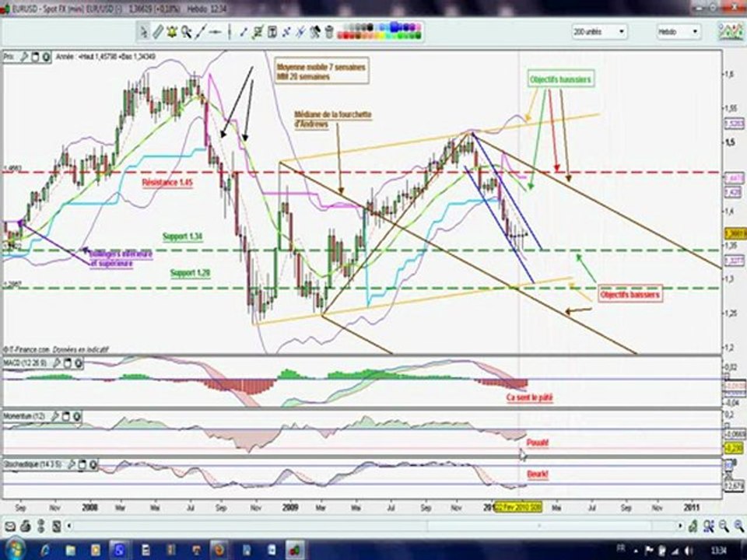The width and height of the screenshot is (747, 560).
Task: Pick the paint/format brush tool
Action: [315, 32]
